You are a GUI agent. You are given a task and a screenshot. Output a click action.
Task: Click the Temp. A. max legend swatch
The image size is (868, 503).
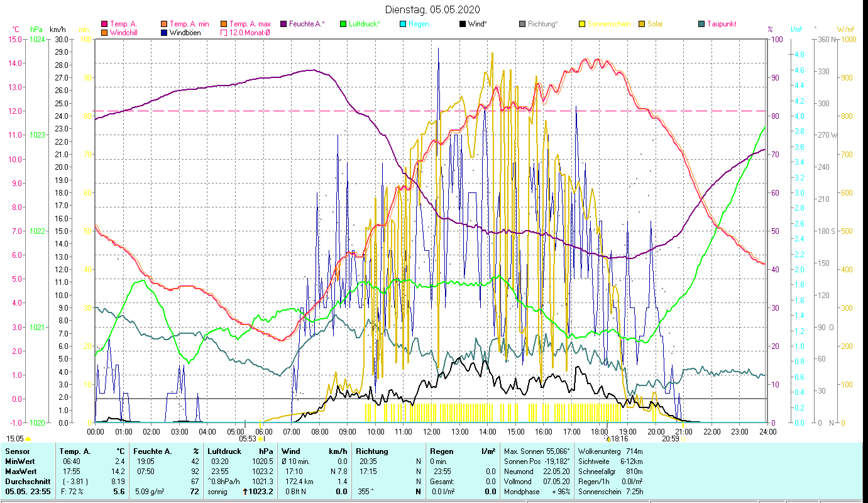click(x=224, y=24)
